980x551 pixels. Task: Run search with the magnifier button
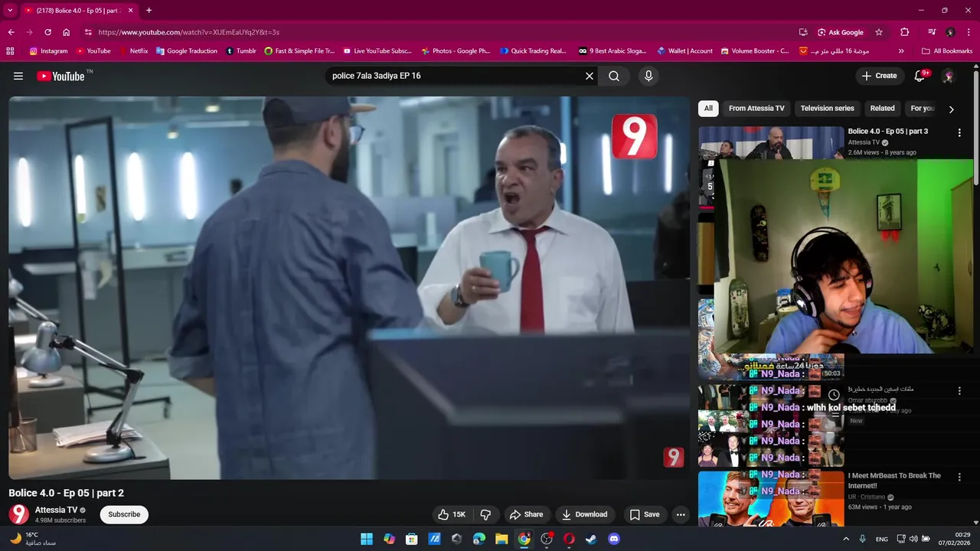(614, 76)
